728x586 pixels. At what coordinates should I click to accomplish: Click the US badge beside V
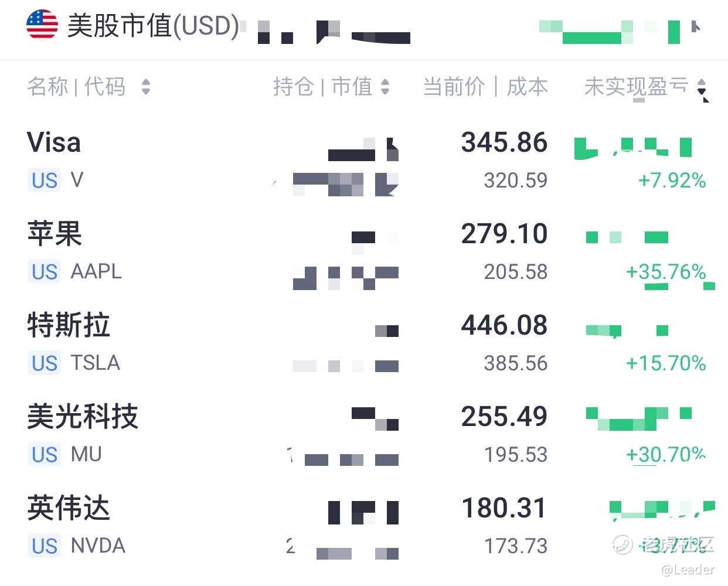coord(45,180)
